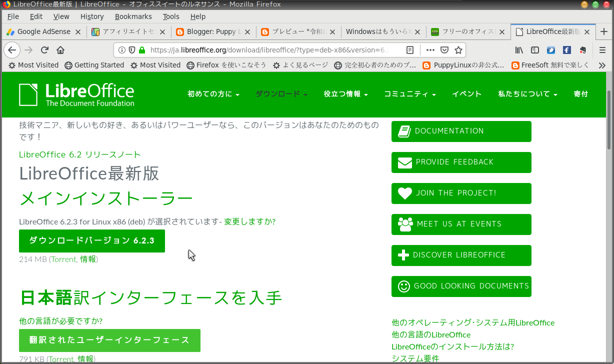Reload the current page
614x364 pixels.
pos(44,50)
